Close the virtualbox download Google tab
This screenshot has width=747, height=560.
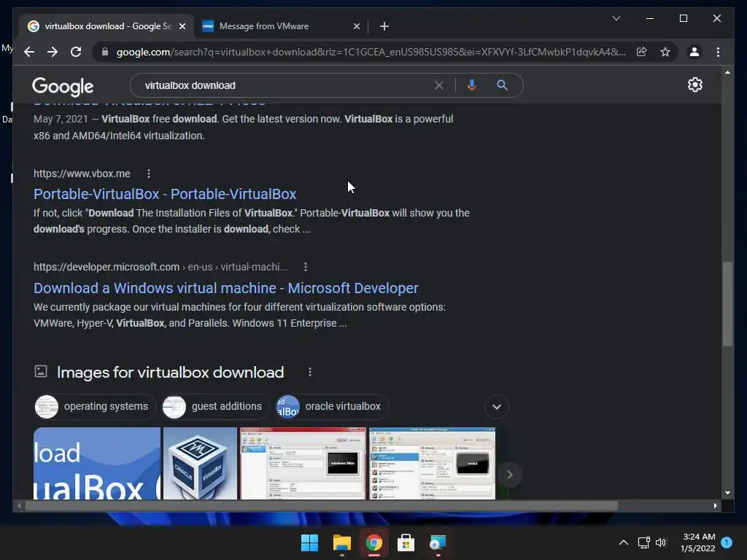182,27
